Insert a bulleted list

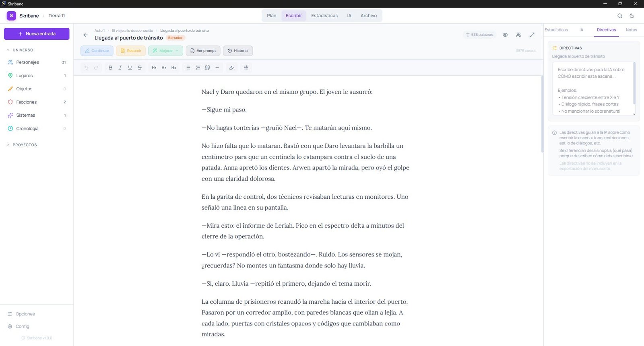click(x=188, y=68)
